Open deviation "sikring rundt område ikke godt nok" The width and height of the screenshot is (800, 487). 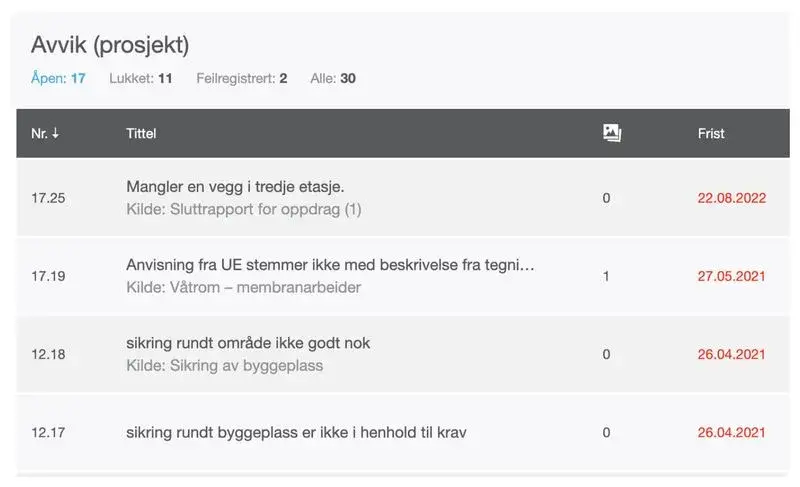pyautogui.click(x=248, y=343)
